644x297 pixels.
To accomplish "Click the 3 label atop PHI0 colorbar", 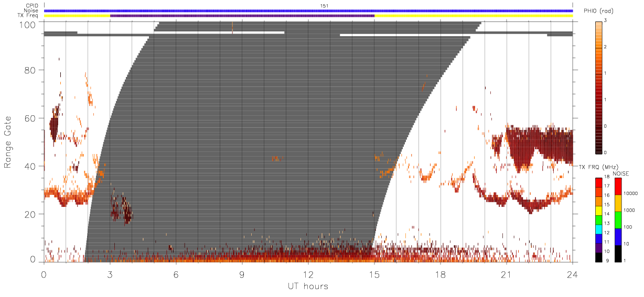I will 605,21.
